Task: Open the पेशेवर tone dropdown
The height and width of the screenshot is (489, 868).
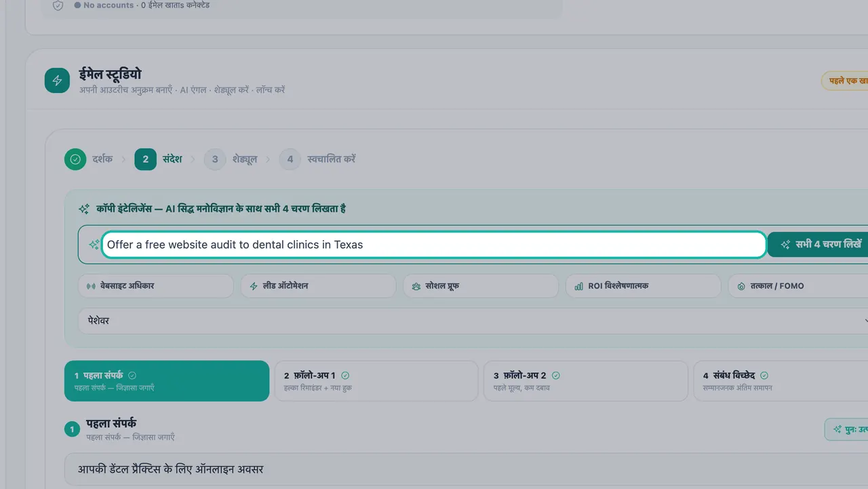Action: [473, 321]
